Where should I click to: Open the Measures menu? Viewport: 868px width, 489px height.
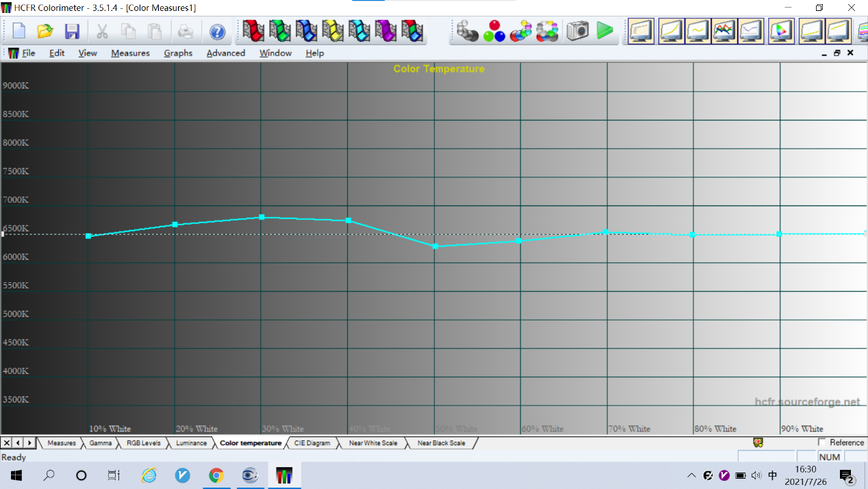click(130, 53)
